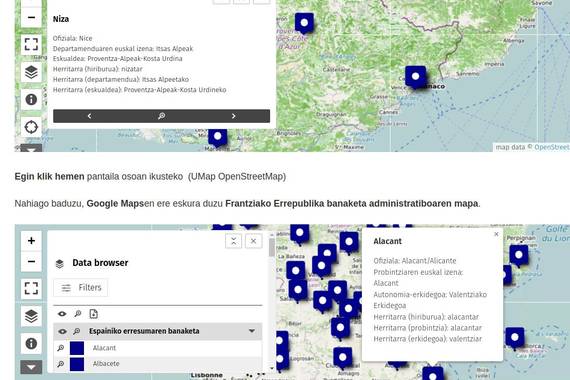Select the Albacete row in Data browser

tap(157, 364)
